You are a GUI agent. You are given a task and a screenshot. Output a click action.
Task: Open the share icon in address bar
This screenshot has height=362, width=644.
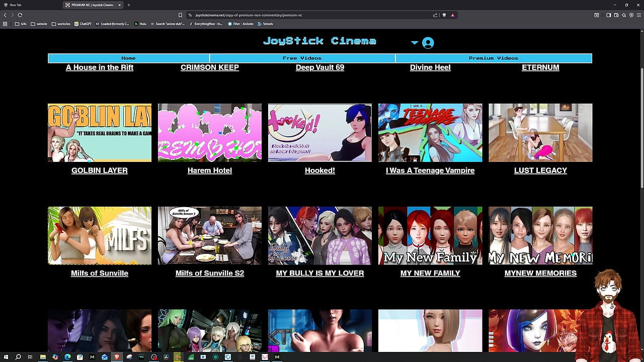[x=435, y=15]
